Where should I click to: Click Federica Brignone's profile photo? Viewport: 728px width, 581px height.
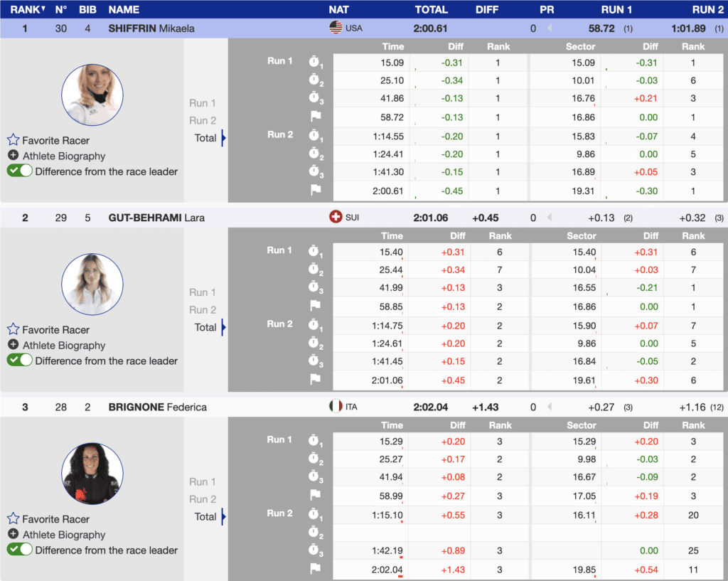(x=92, y=474)
